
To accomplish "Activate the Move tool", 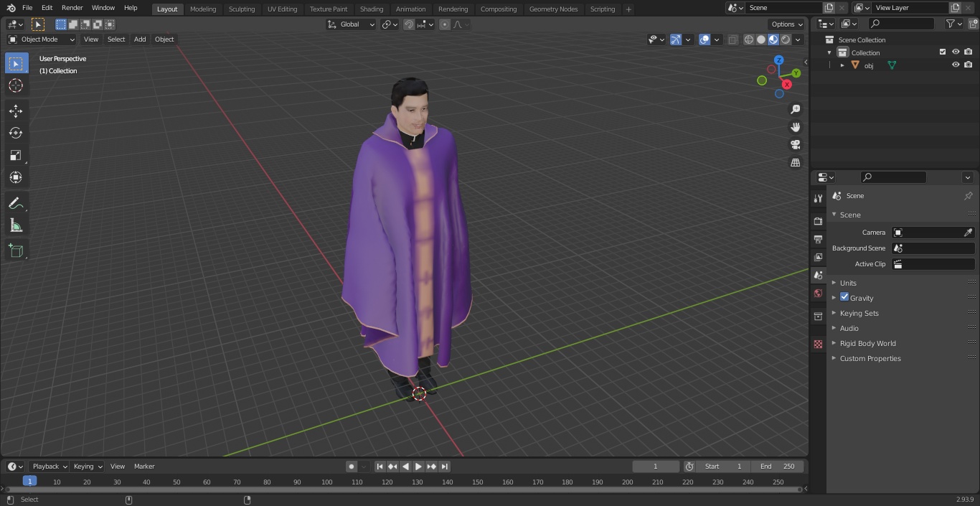I will tap(16, 111).
